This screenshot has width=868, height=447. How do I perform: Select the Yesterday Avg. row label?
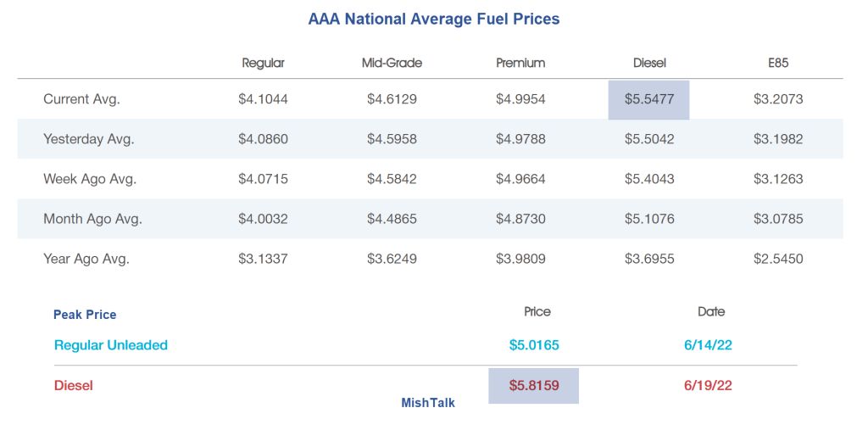[88, 139]
